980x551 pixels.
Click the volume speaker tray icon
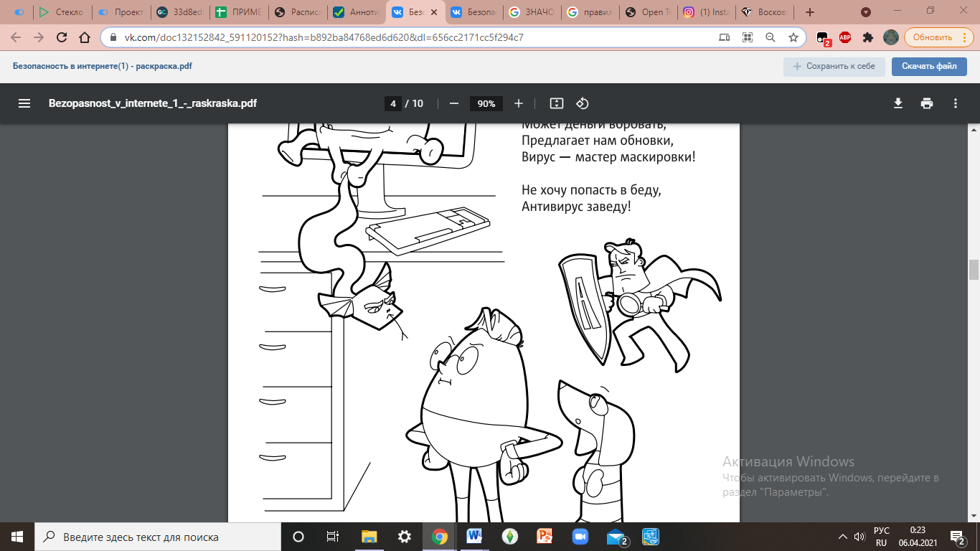pos(859,537)
